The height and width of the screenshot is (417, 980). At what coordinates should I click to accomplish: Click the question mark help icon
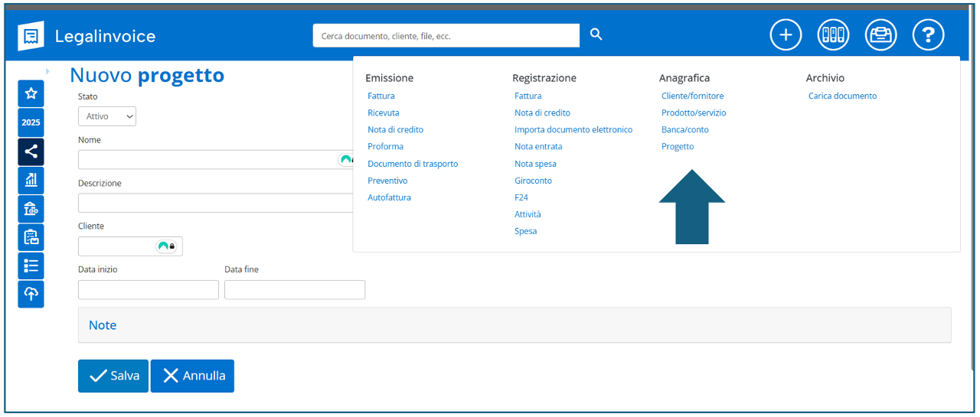coord(928,35)
